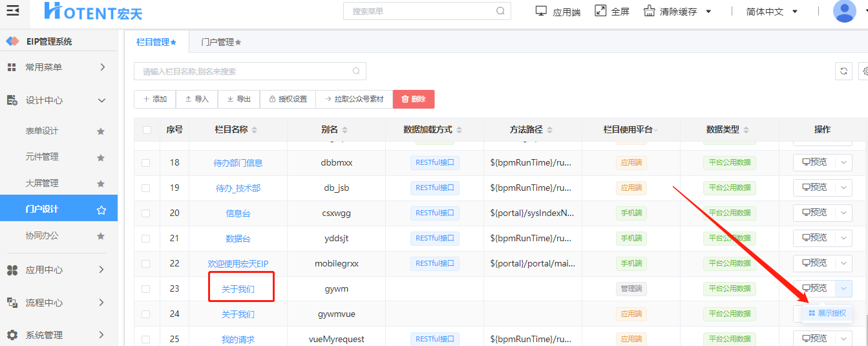This screenshot has width=868, height=346.
Task: Switch to the 门户管理 tab
Action: [x=220, y=42]
